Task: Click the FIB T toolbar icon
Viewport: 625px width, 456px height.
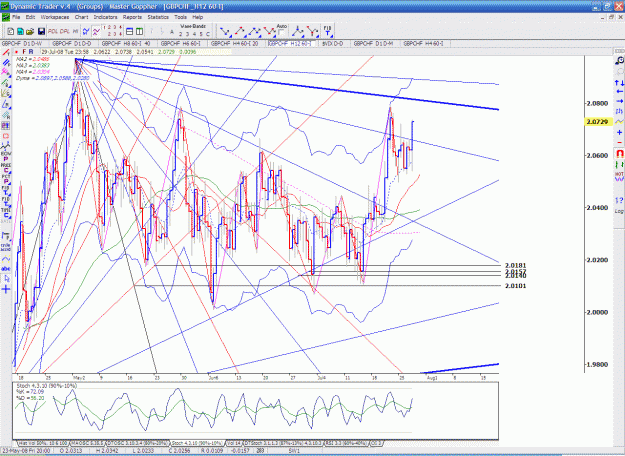Action: 327,31
